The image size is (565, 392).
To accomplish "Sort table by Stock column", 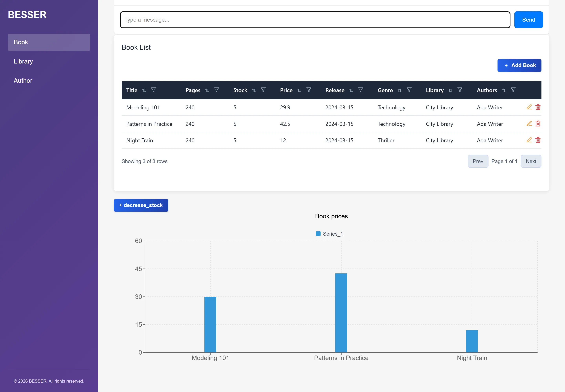I will 254,90.
